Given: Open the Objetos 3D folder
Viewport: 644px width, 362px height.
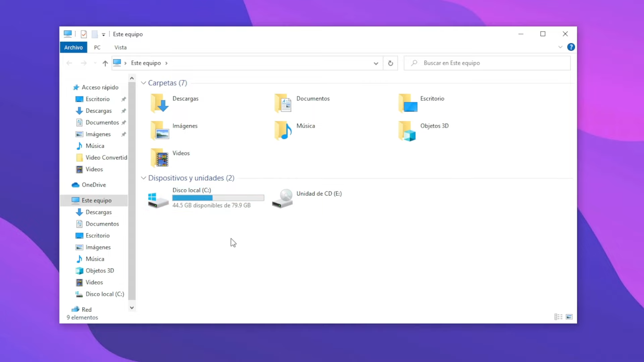Looking at the screenshot, I should [x=407, y=131].
